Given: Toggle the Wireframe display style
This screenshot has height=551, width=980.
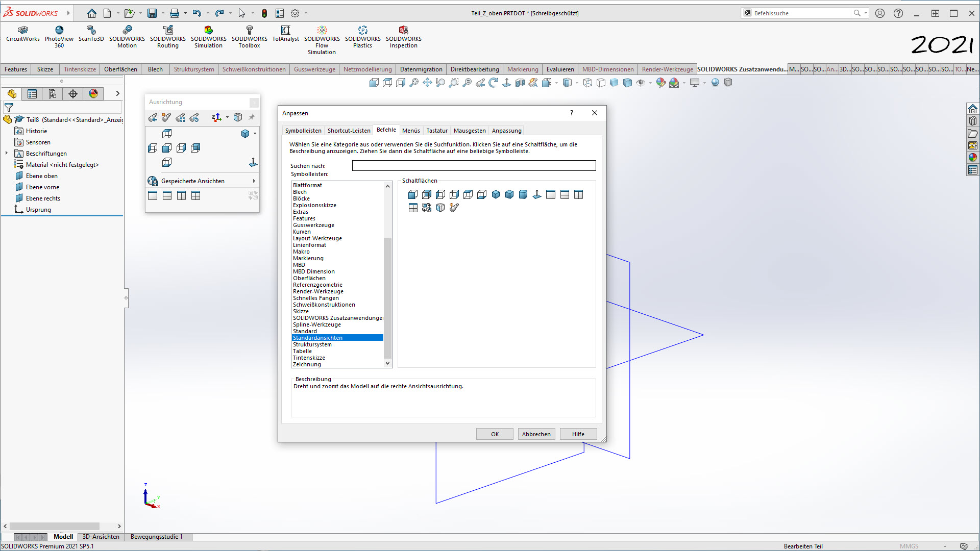Looking at the screenshot, I should pyautogui.click(x=588, y=83).
